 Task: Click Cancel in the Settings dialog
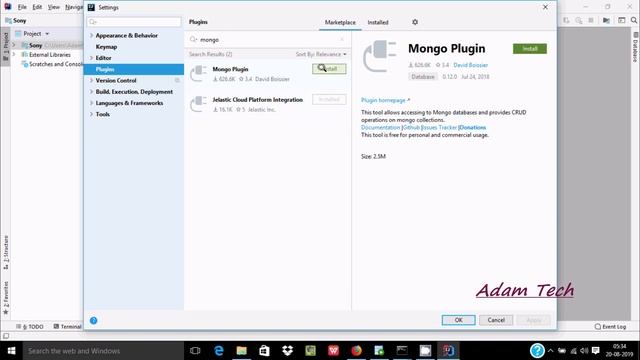click(496, 320)
